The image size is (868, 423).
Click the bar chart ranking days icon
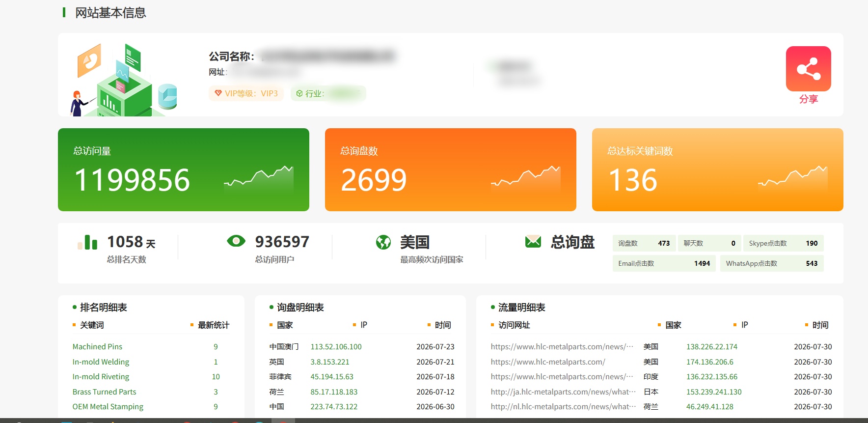tap(87, 242)
